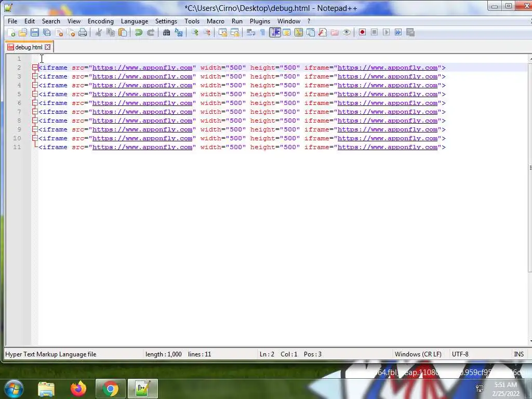This screenshot has height=399, width=532.
Task: Click the iframe attribute URL on line 11
Action: click(388, 147)
